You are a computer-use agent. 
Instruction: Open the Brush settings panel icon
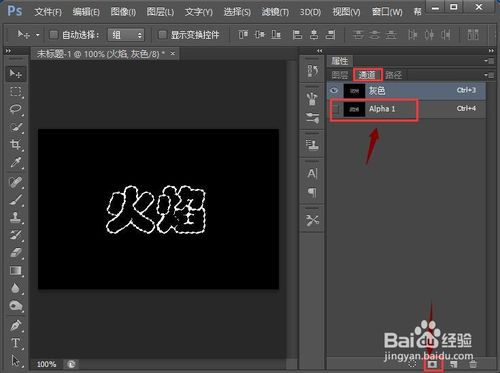312,118
